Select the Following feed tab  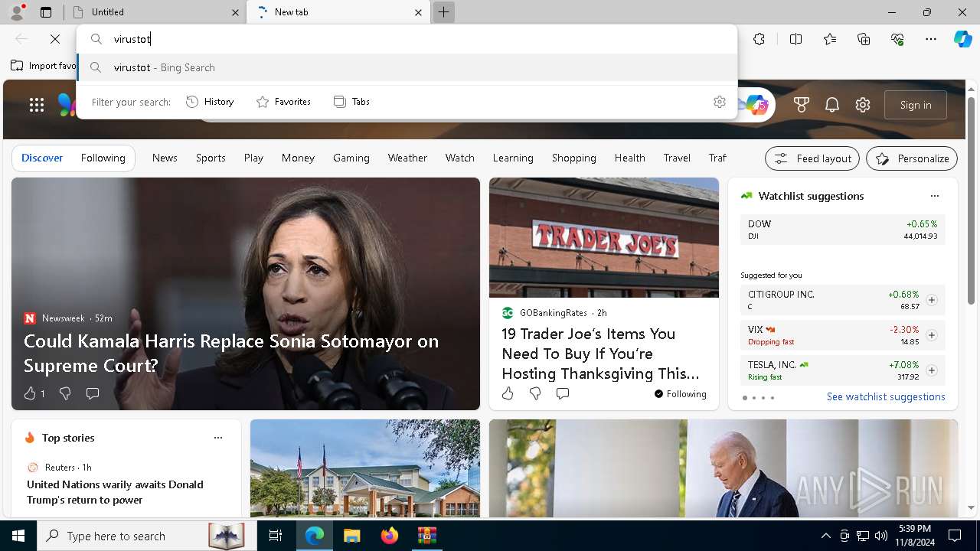click(x=103, y=158)
